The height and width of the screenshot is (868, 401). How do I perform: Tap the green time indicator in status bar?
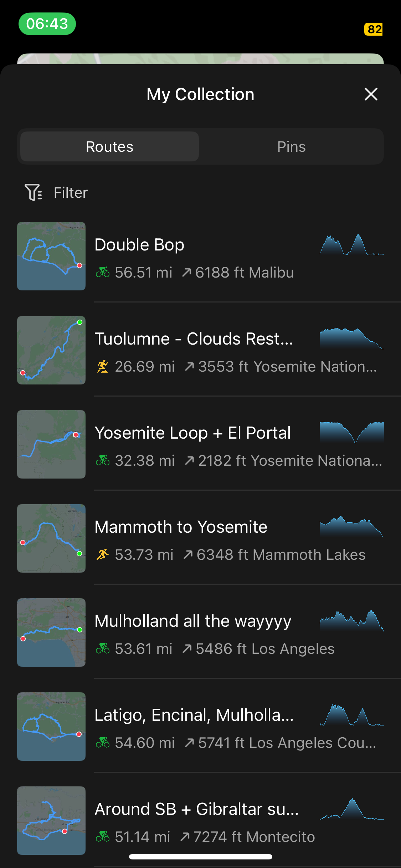[x=47, y=24]
